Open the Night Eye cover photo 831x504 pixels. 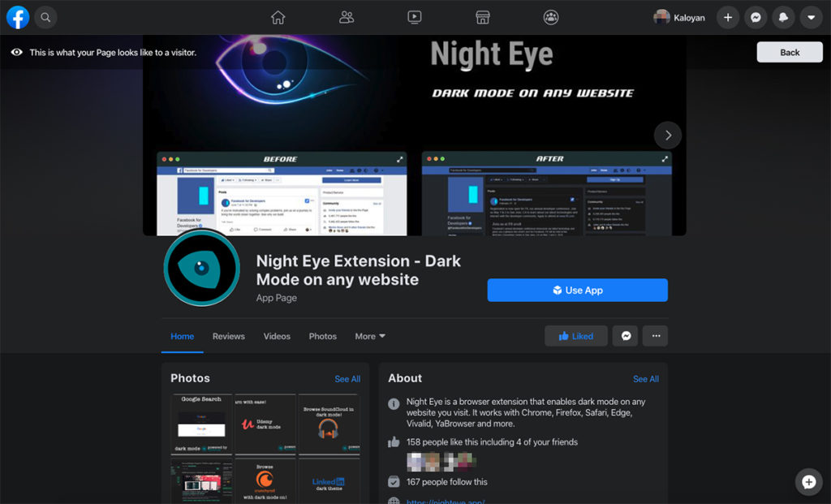point(415,136)
